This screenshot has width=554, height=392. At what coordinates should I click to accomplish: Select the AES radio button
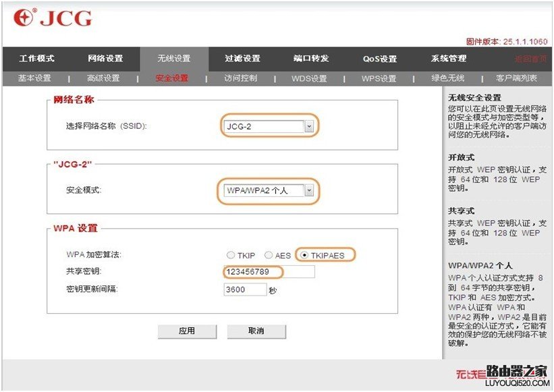(x=269, y=255)
